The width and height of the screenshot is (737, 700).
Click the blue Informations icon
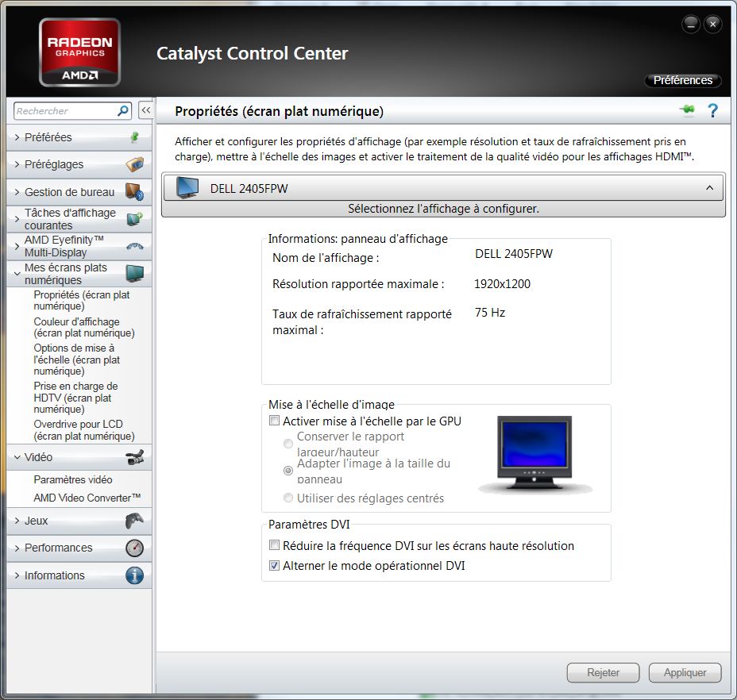tap(135, 575)
